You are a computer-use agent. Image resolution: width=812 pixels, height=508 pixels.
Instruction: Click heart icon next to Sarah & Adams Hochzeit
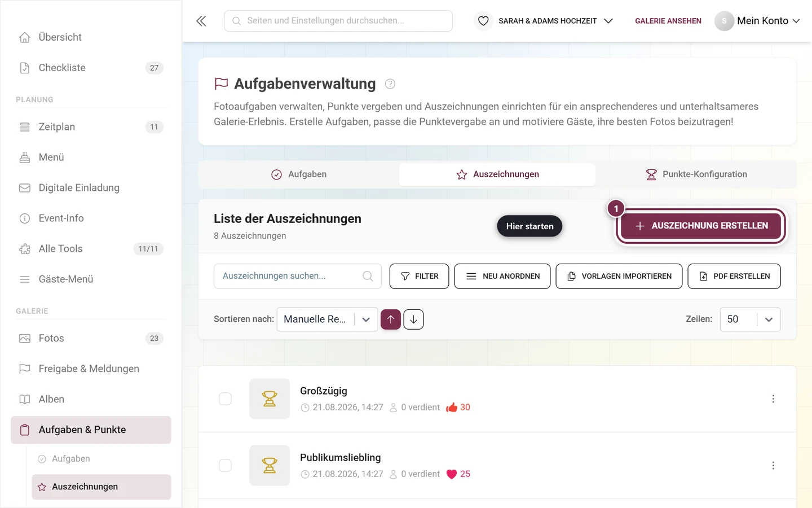point(483,21)
